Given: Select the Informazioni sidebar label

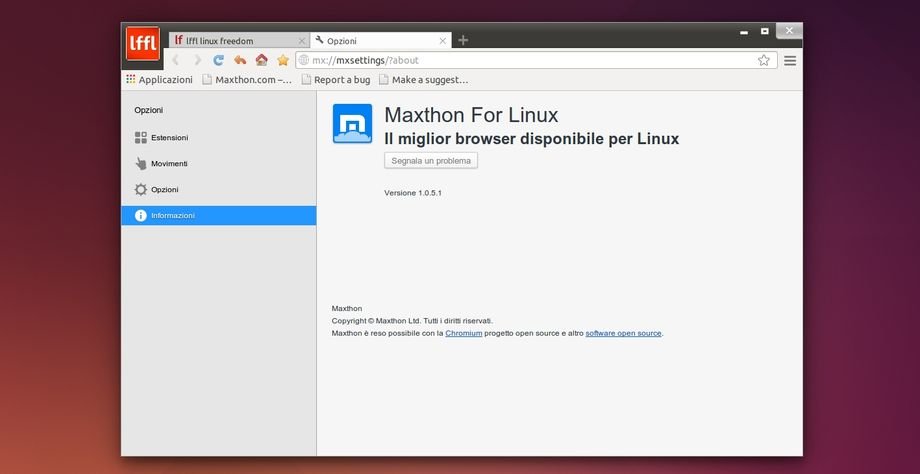Looking at the screenshot, I should pyautogui.click(x=173, y=215).
